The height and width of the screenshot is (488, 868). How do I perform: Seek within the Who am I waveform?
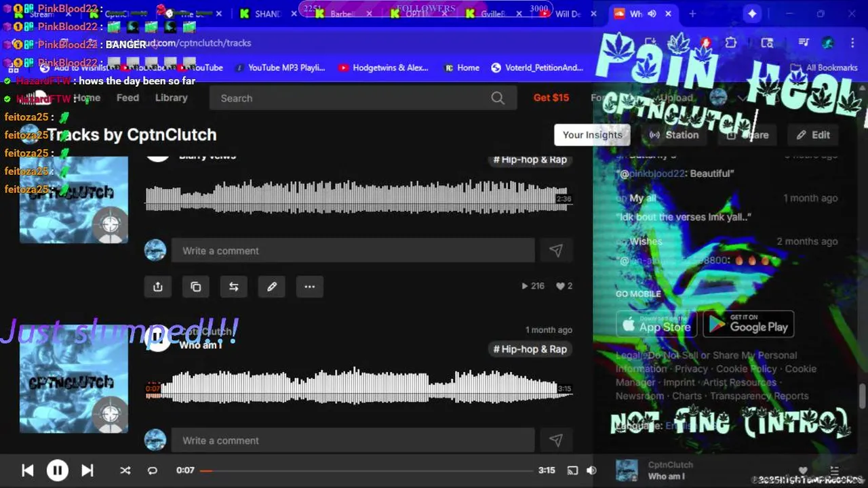pyautogui.click(x=359, y=388)
